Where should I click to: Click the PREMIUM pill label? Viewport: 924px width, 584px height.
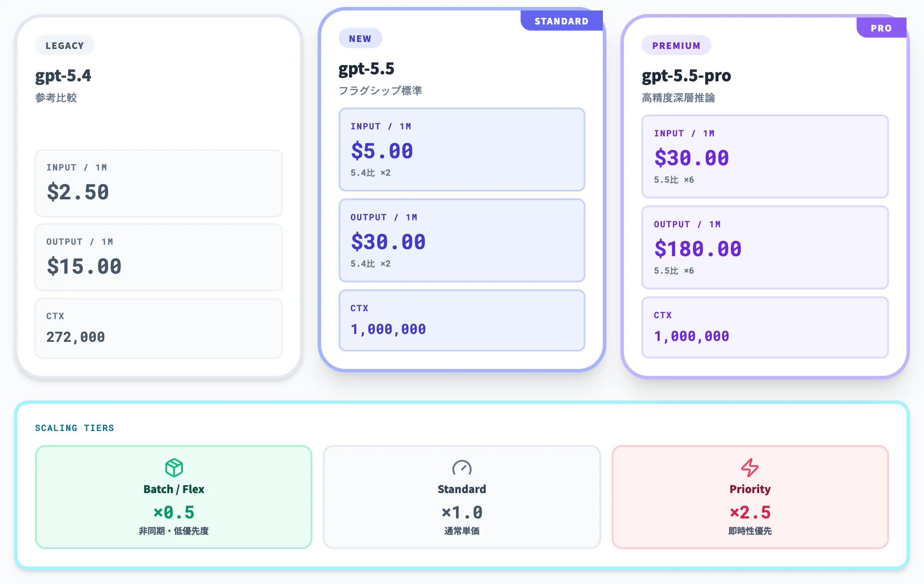click(x=676, y=45)
